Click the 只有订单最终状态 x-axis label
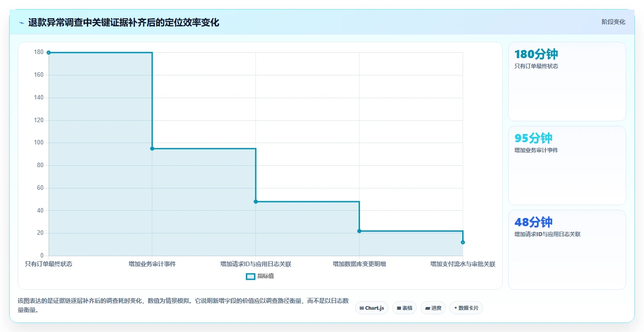644x332 pixels. click(49, 264)
